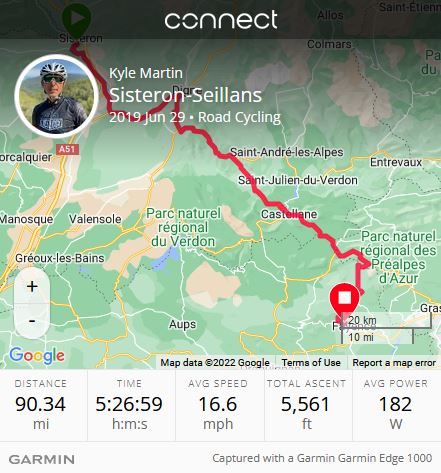Select the Time 5:26:59 stat

[x=129, y=405]
